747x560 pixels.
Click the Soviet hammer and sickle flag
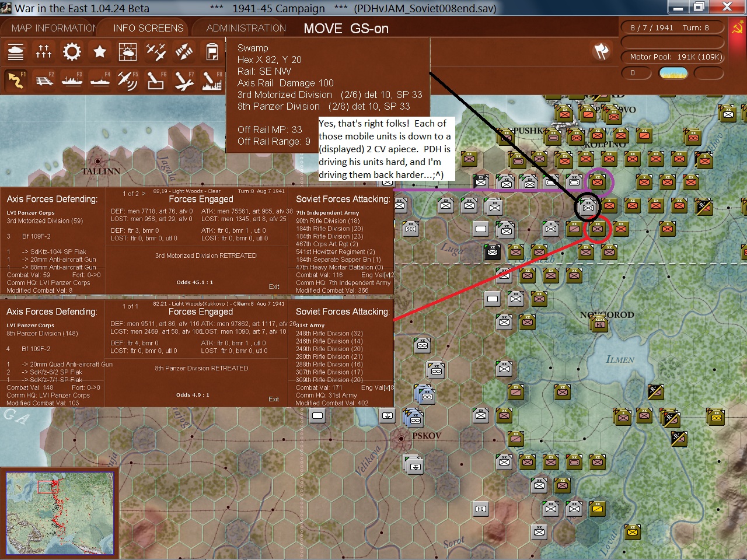point(737,27)
